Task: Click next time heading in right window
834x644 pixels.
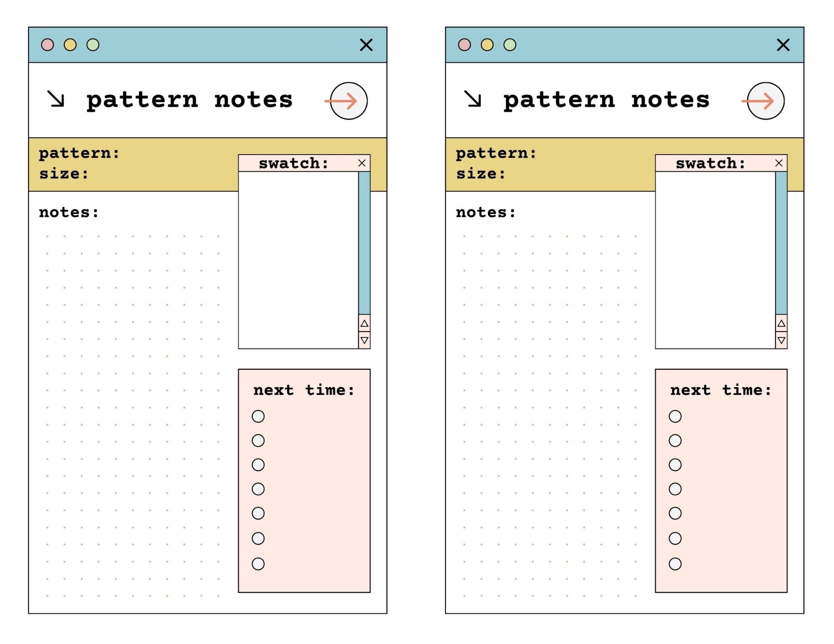Action: click(x=721, y=390)
